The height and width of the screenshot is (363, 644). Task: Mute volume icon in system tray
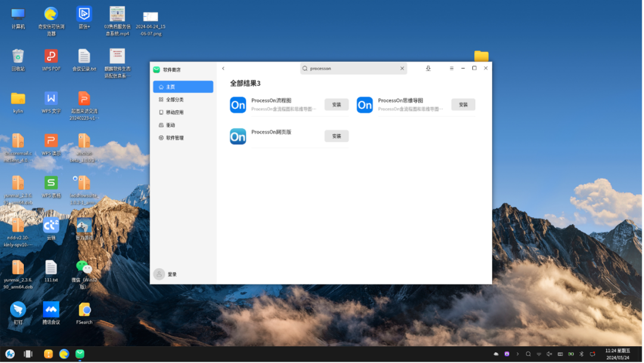[x=549, y=354]
